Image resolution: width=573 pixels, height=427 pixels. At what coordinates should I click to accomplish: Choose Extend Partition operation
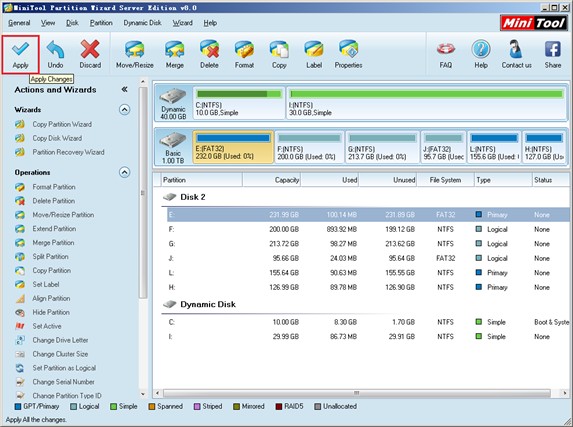pos(54,228)
